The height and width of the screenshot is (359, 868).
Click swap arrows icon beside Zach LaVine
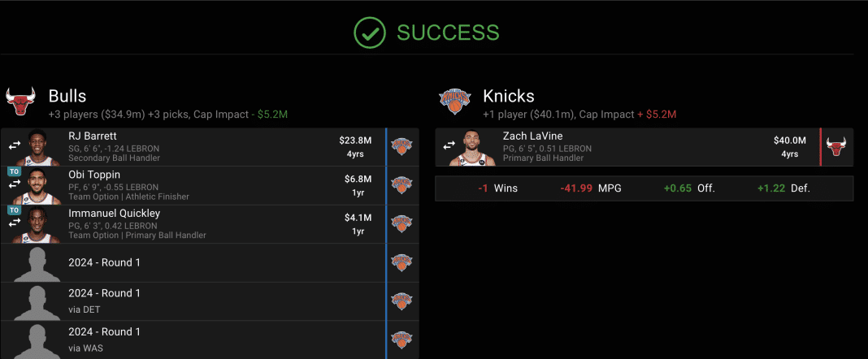[x=449, y=146]
